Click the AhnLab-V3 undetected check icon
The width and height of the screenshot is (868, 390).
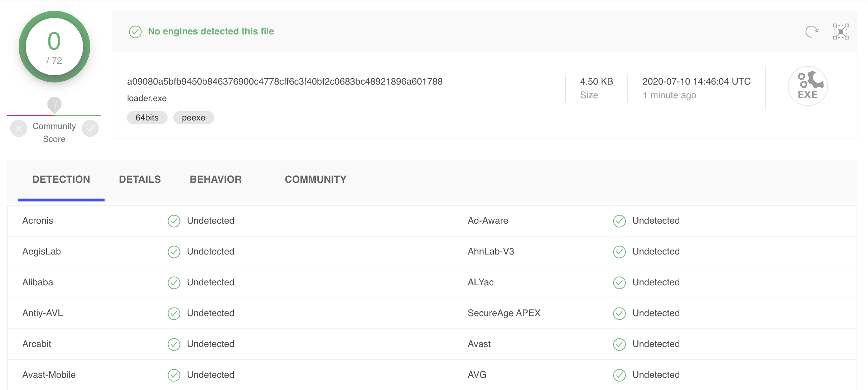(x=619, y=252)
